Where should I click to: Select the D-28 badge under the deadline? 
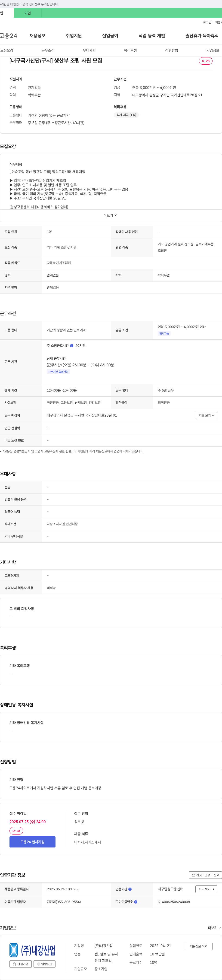tap(16, 831)
